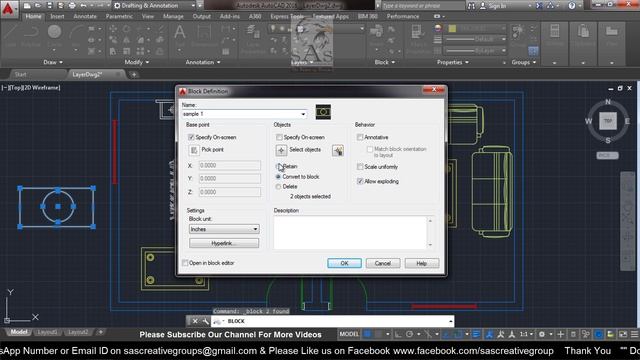The height and width of the screenshot is (360, 640).
Task: Switch to the Annotate ribbon tab
Action: [x=85, y=16]
